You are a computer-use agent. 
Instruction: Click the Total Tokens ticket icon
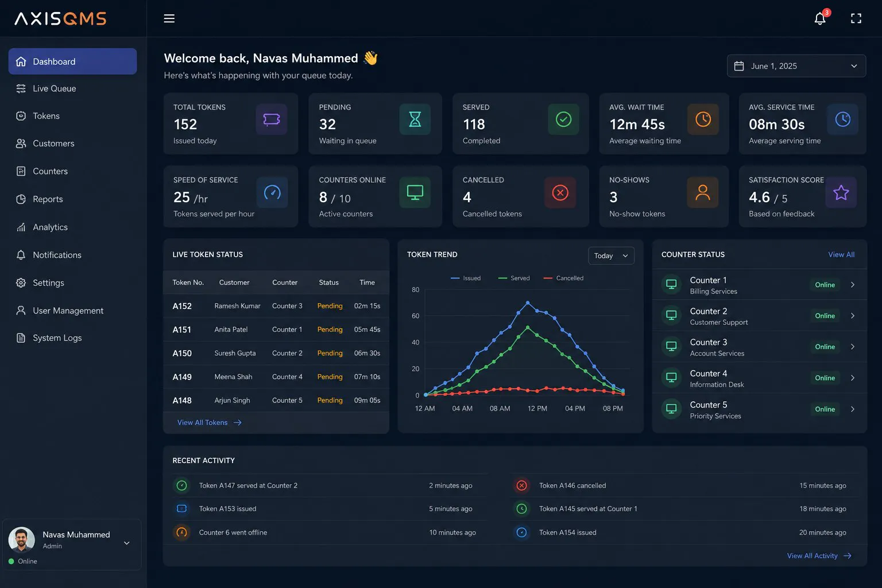point(271,119)
